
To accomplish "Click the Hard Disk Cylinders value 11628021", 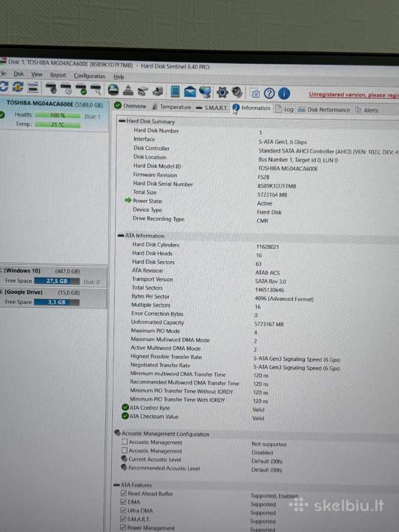I will [267, 246].
